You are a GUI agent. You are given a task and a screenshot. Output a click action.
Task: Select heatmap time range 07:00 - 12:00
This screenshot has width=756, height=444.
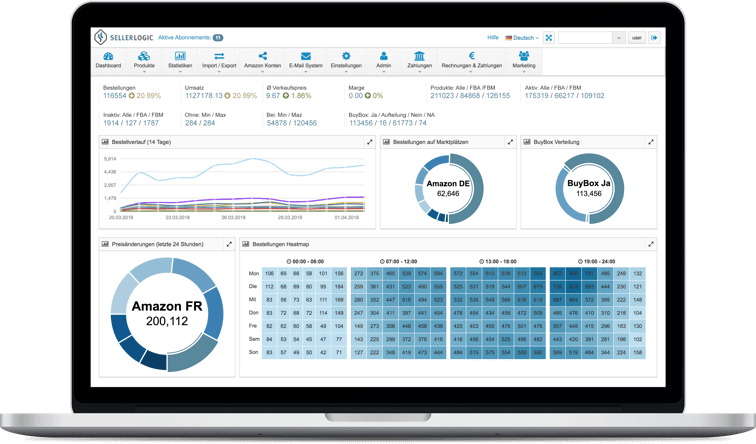point(398,261)
